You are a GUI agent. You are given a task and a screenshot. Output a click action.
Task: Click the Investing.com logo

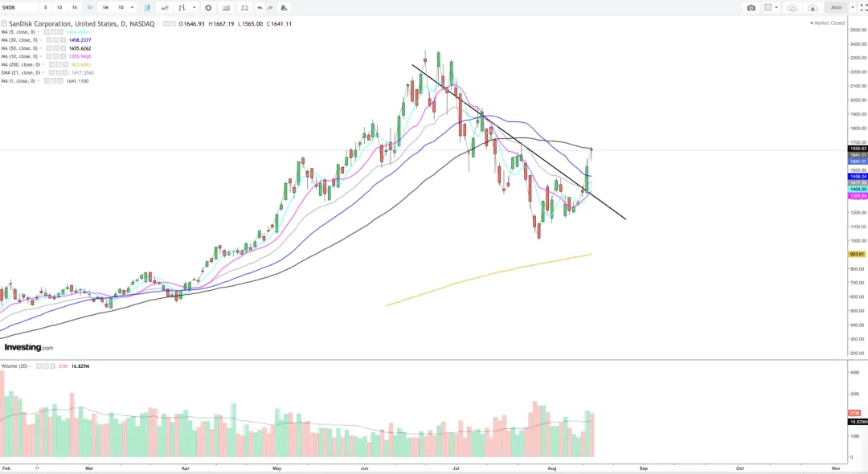29,347
